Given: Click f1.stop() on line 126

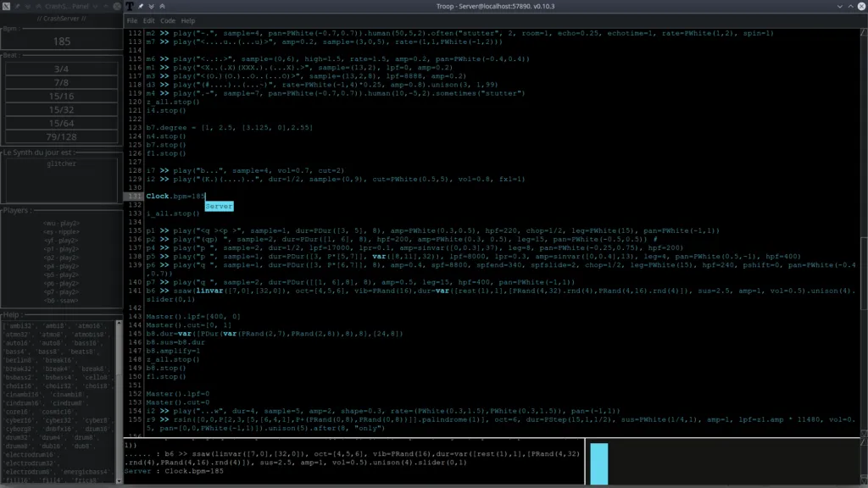Looking at the screenshot, I should pos(166,153).
